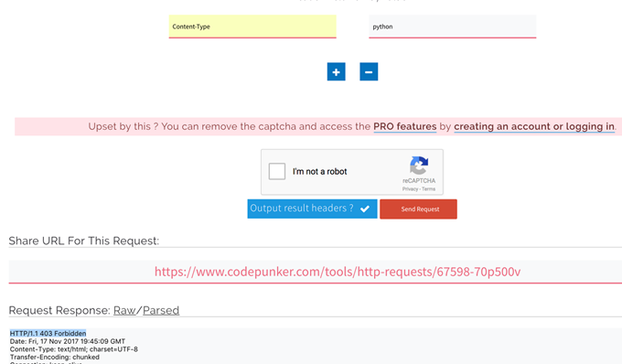
Task: Click the Date response header line
Action: click(x=68, y=341)
